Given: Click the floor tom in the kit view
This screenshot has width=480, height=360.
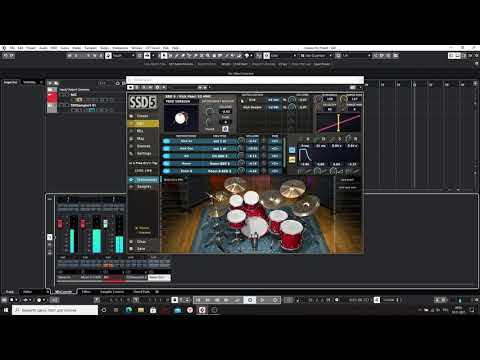Looking at the screenshot, I should click(292, 234).
